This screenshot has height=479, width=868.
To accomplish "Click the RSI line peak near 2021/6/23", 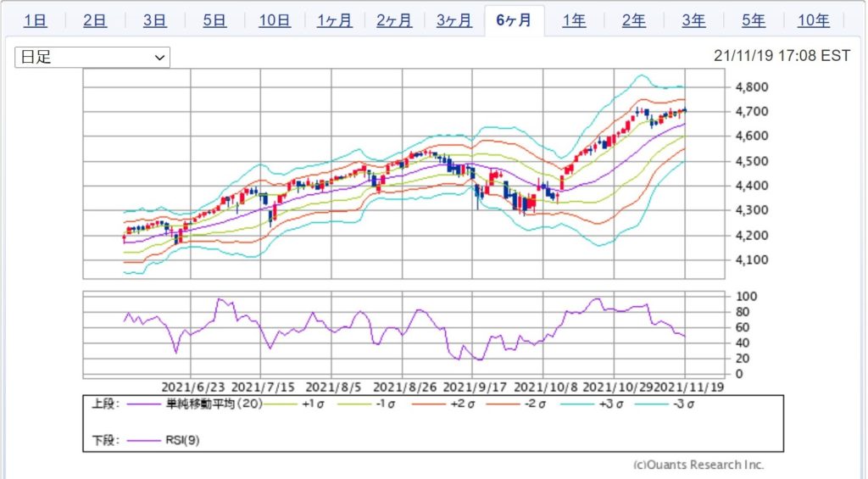I will [220, 299].
